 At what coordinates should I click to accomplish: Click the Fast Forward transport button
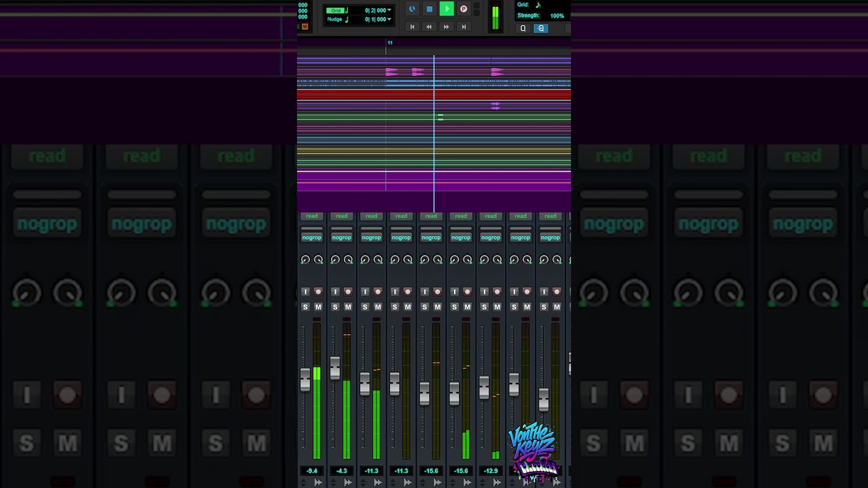(x=446, y=27)
